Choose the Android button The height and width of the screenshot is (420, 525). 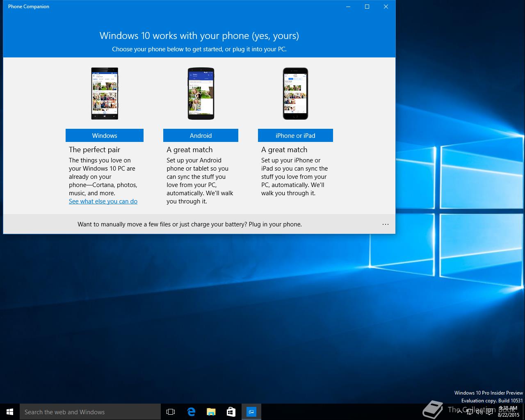(201, 135)
